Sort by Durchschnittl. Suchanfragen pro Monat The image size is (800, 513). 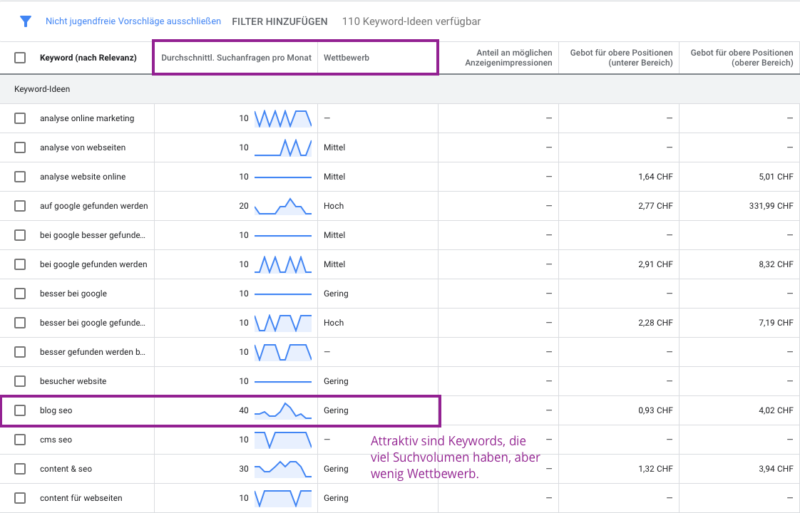pyautogui.click(x=236, y=58)
